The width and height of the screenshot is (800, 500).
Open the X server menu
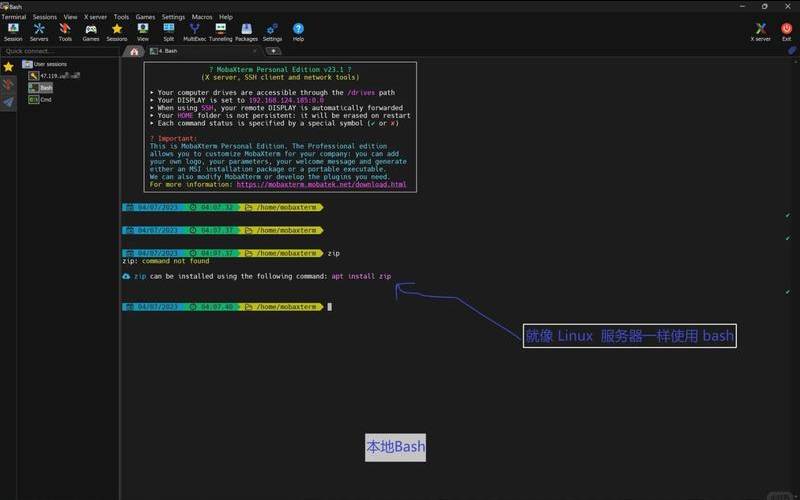coord(95,17)
